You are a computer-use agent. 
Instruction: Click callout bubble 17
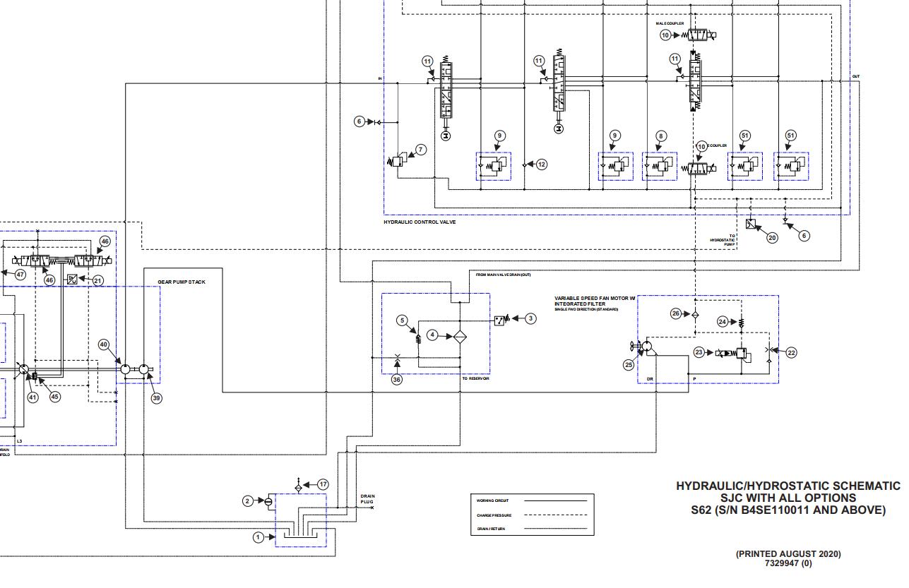323,484
